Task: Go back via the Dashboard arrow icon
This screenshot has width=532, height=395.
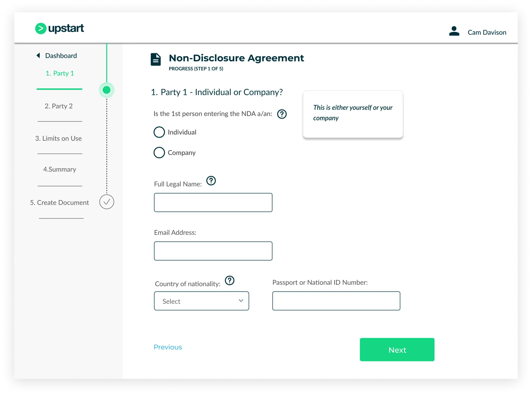Action: 38,55
